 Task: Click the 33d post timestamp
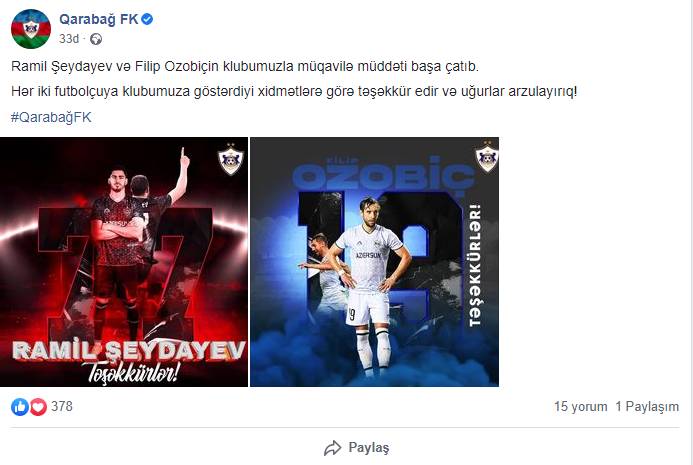[x=69, y=39]
